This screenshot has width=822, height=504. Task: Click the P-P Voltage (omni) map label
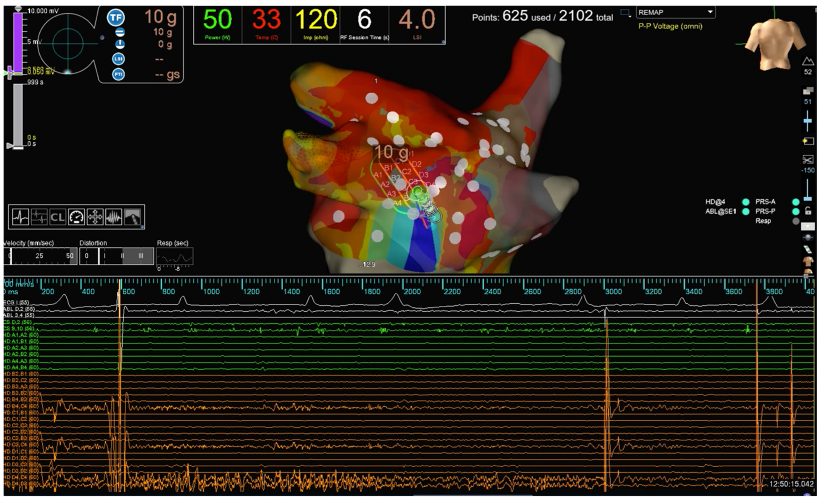click(670, 26)
